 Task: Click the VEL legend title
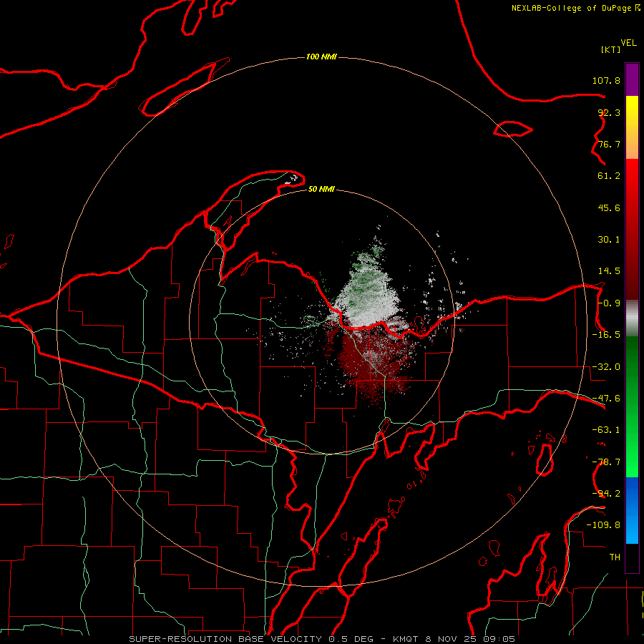[x=628, y=43]
